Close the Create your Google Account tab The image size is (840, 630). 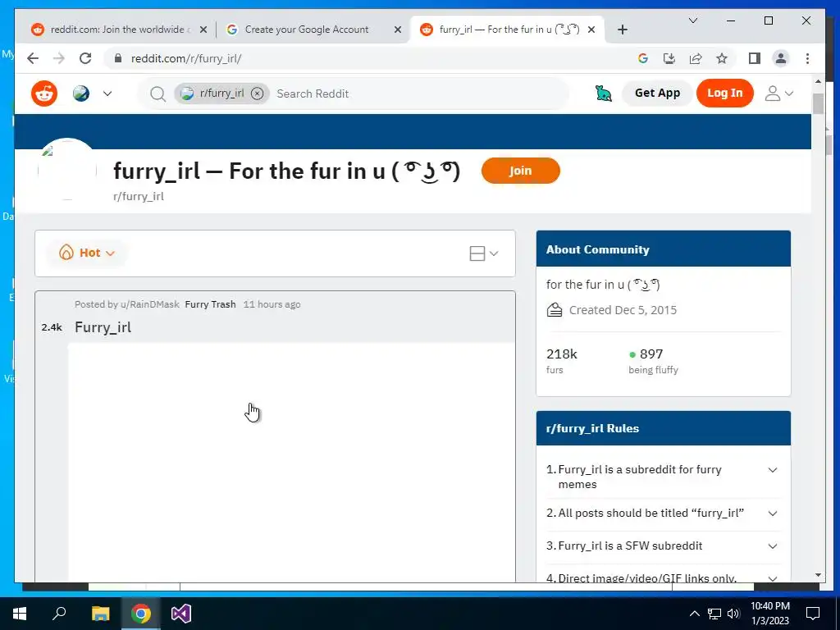click(398, 30)
